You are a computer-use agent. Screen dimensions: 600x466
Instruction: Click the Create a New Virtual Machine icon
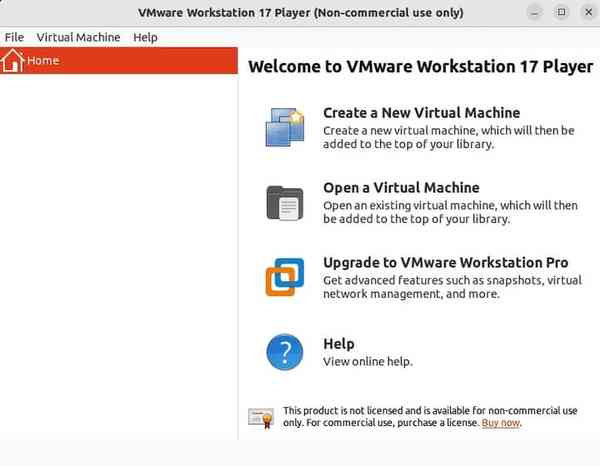[x=285, y=127]
